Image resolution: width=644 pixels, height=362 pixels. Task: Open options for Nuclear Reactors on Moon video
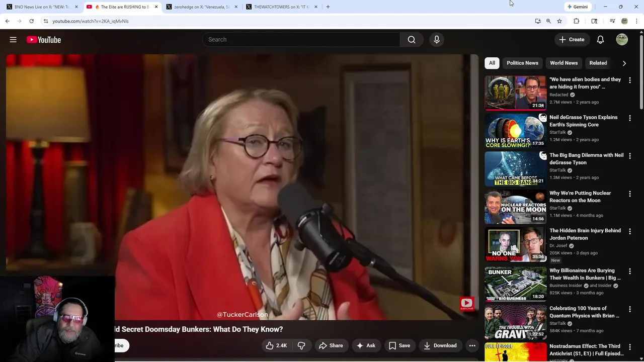[629, 194]
